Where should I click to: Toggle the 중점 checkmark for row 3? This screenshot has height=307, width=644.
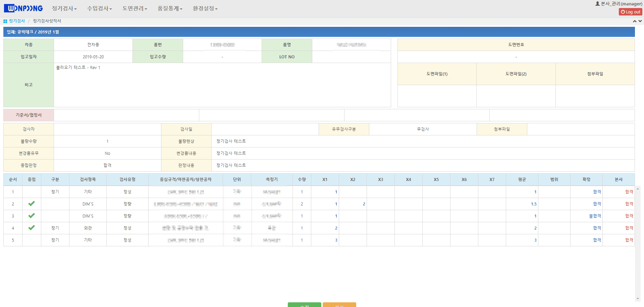[x=32, y=216]
